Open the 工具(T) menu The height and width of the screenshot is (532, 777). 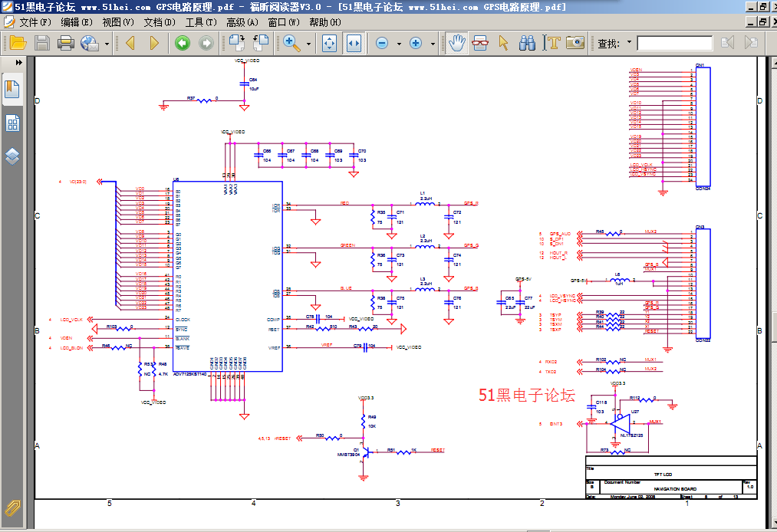pos(201,22)
